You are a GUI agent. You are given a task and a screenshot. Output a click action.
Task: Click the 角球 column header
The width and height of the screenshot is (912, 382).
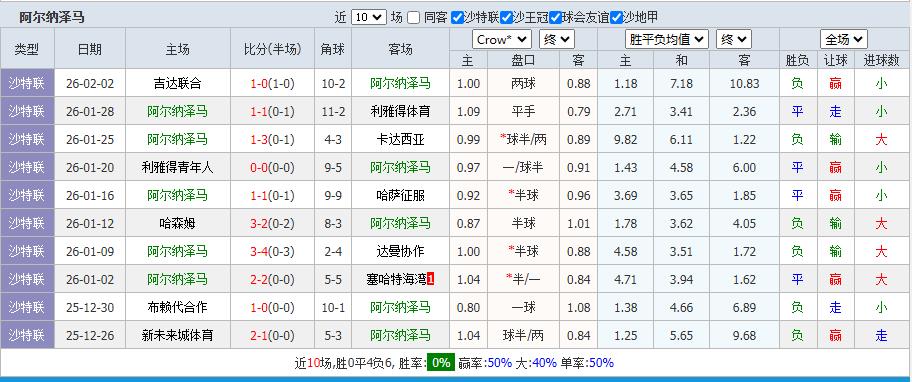(333, 49)
